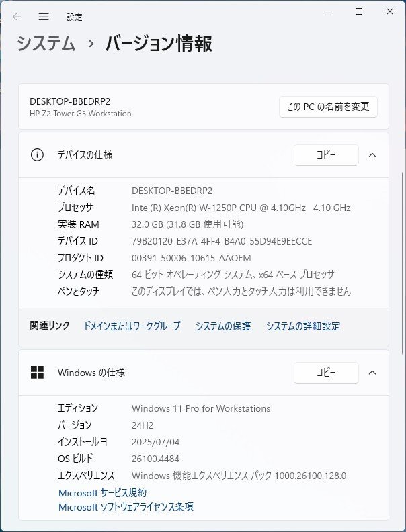Image resolution: width=406 pixels, height=532 pixels.
Task: Open システムの保護 link
Action: click(x=223, y=326)
